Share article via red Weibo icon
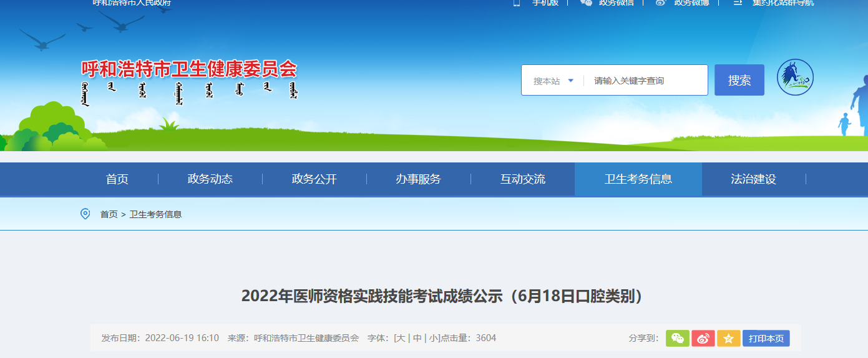 (703, 338)
